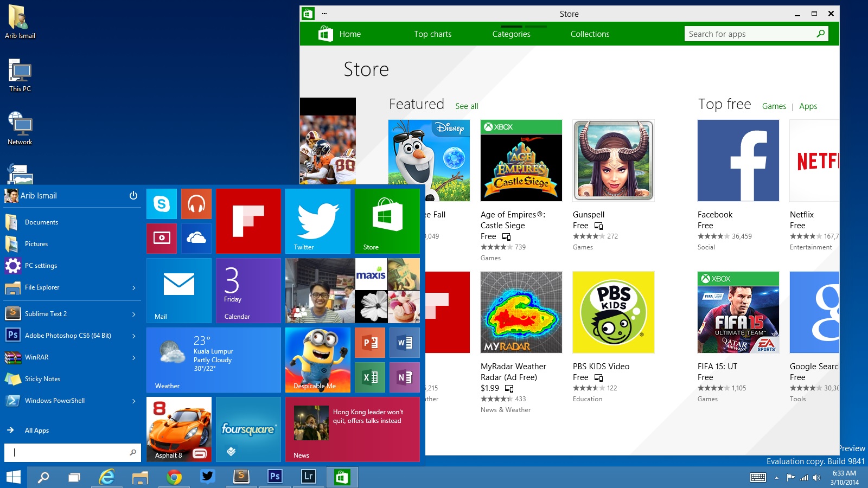The image size is (868, 488).
Task: Open Collections in the Store
Action: 590,34
